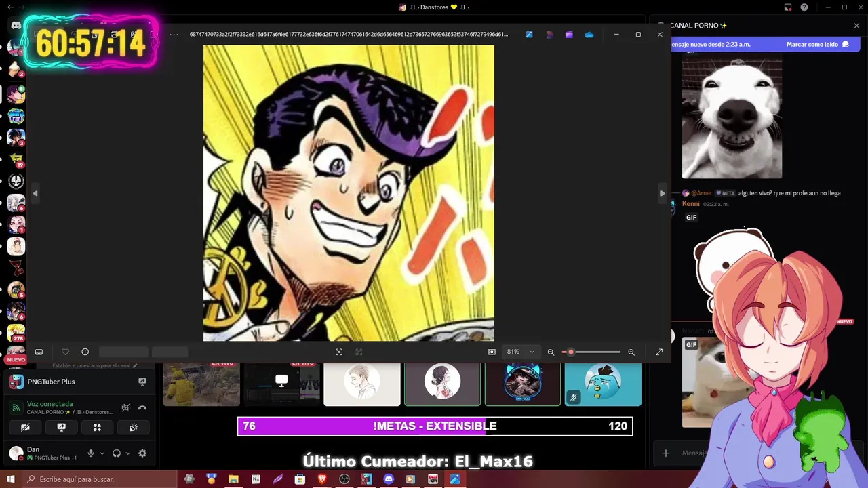Zoom out with the magnifier minus icon
The image size is (868, 488).
point(551,352)
